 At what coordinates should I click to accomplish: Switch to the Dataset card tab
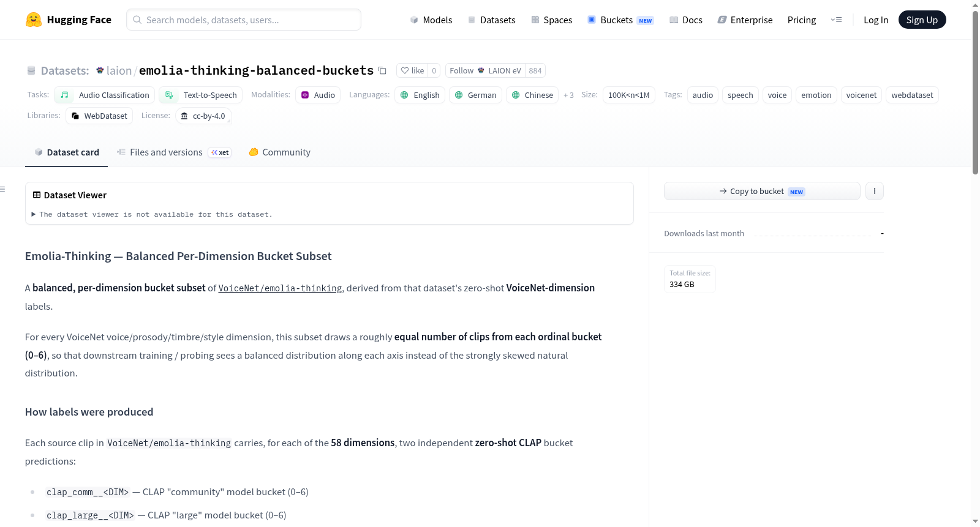pyautogui.click(x=67, y=152)
